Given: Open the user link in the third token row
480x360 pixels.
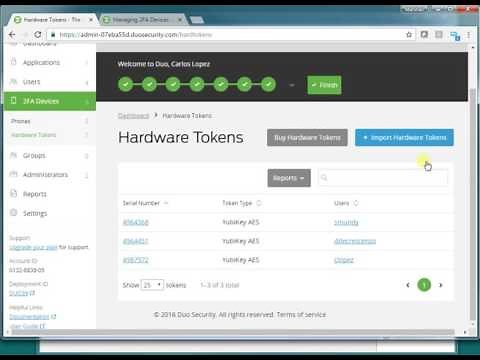Looking at the screenshot, I should [344, 260].
